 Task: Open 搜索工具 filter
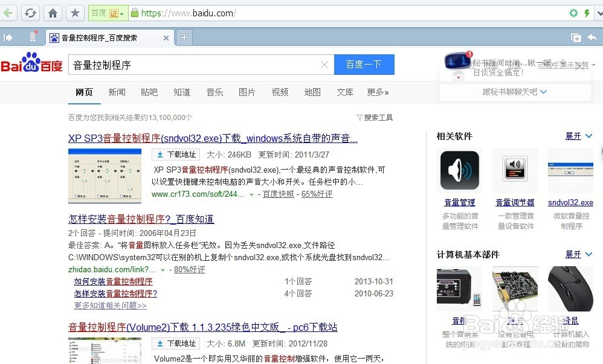pyautogui.click(x=375, y=118)
